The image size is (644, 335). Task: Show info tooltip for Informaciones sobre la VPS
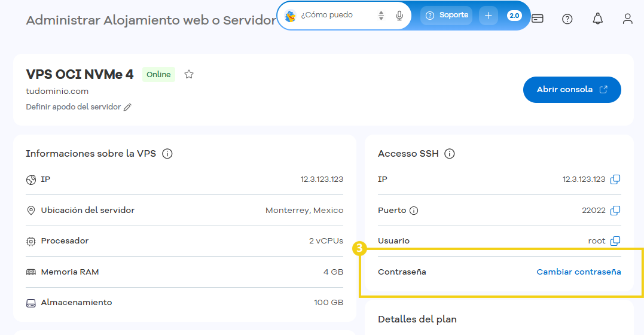click(167, 154)
